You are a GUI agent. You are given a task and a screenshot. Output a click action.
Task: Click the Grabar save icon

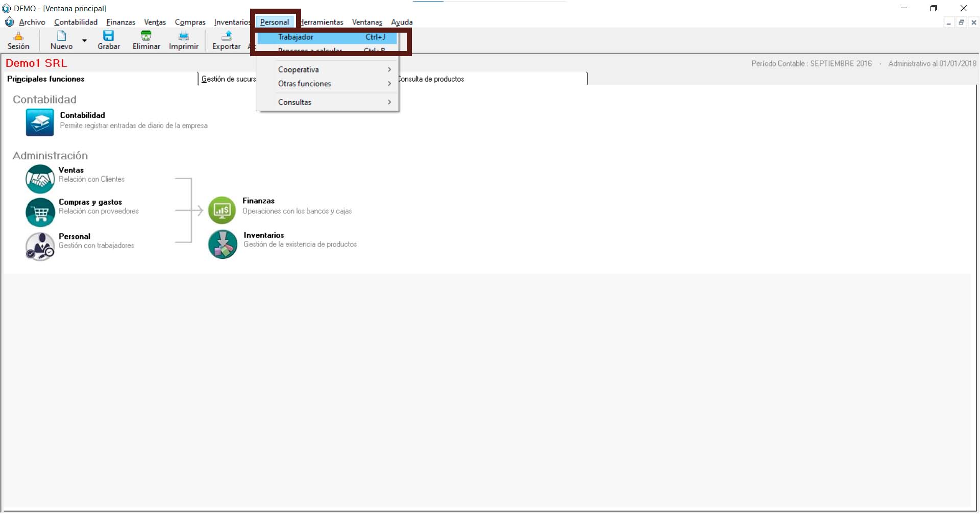pyautogui.click(x=108, y=36)
